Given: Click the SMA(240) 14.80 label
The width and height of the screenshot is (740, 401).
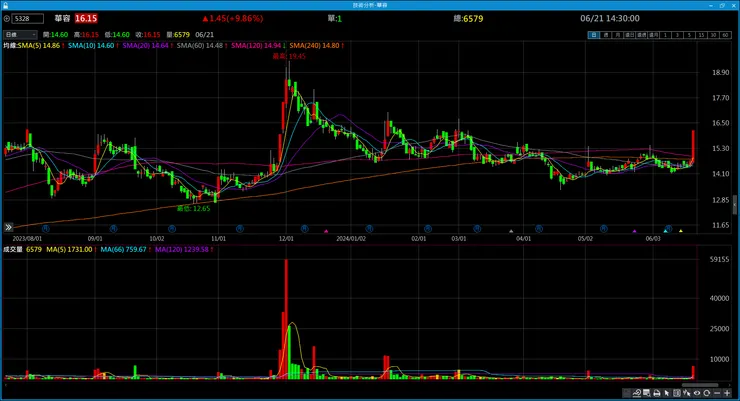Looking at the screenshot, I should click(314, 46).
